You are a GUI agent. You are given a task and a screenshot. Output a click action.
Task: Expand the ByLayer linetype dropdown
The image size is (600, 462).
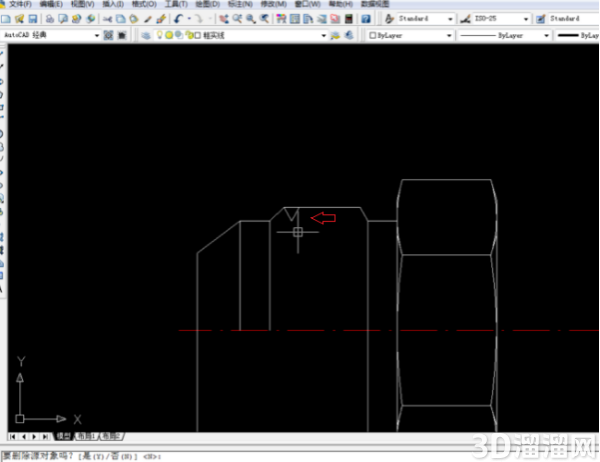pos(546,36)
